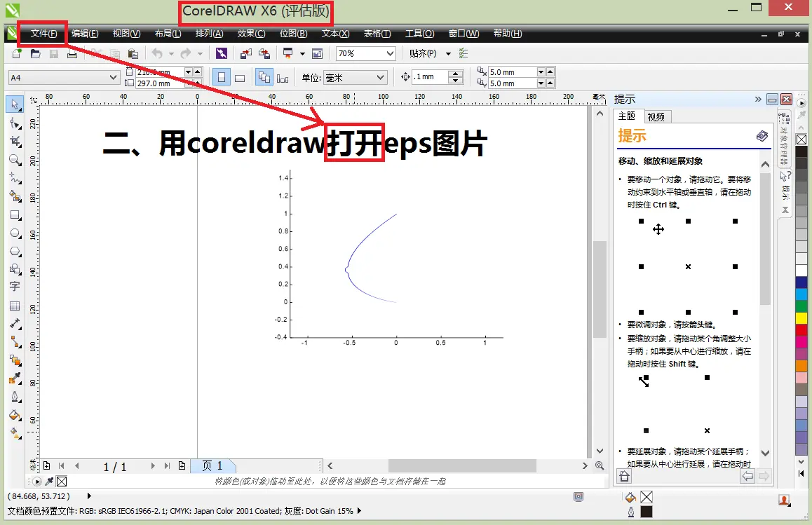Image resolution: width=812 pixels, height=525 pixels.
Task: Switch to the 视频 tab
Action: coord(656,117)
